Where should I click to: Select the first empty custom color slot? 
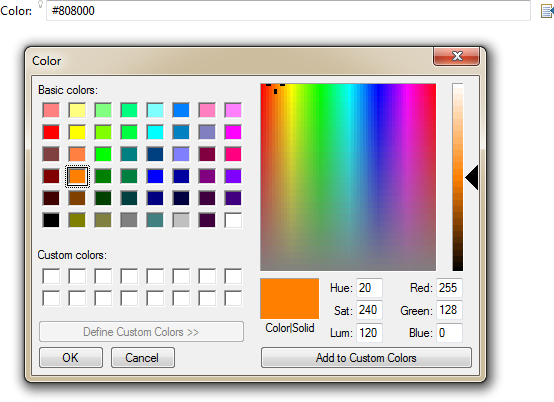[51, 276]
